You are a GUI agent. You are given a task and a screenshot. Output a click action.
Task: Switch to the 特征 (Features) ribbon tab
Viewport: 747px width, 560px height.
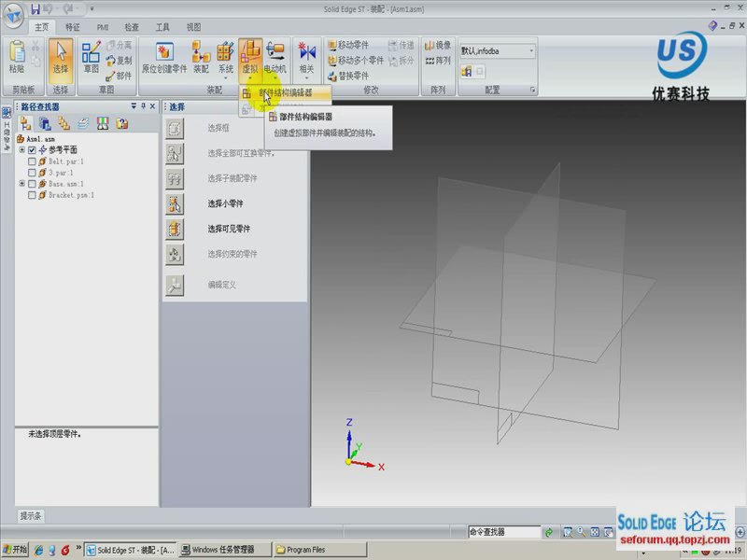[73, 27]
